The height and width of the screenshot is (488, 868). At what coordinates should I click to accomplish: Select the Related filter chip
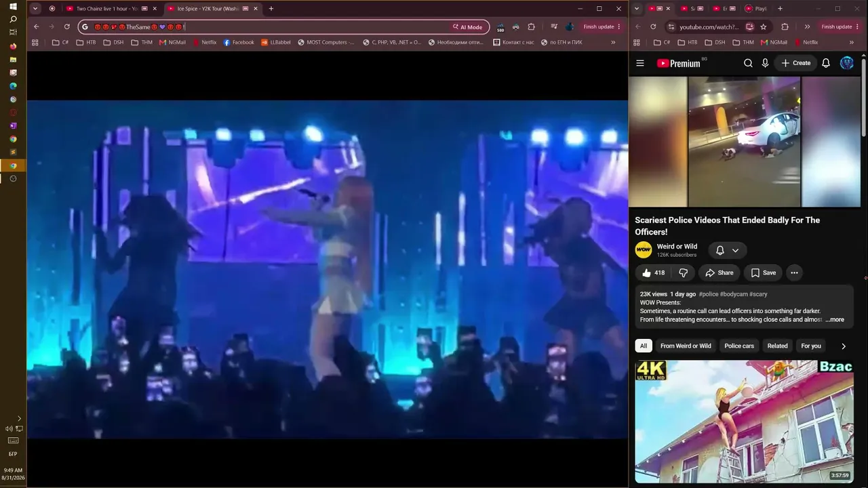777,346
